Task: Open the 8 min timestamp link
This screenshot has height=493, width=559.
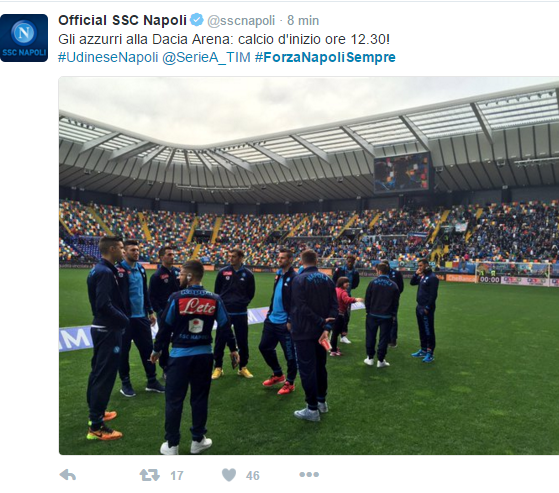Action: pos(303,21)
